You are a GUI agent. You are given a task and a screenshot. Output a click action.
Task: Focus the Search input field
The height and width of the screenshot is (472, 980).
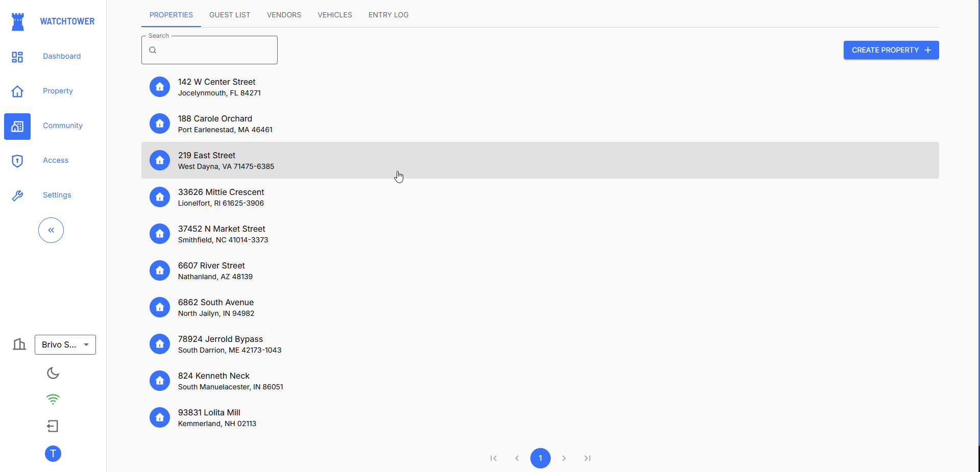[214, 50]
